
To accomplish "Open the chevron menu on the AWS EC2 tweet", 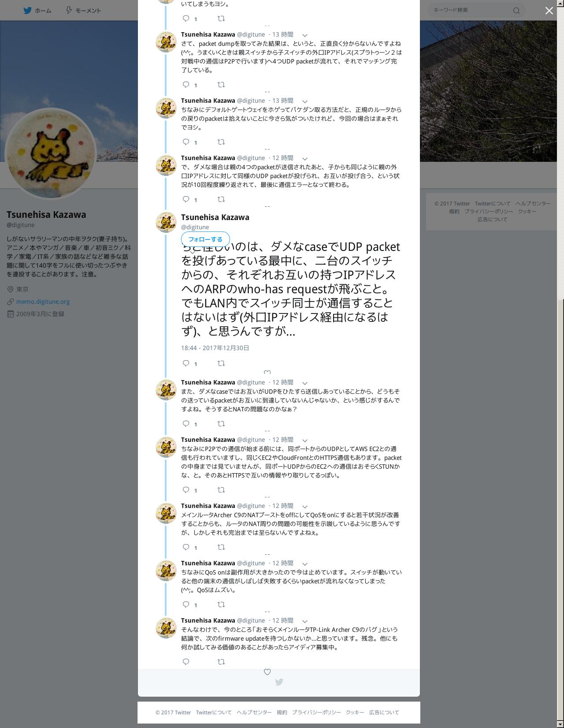I will click(304, 440).
